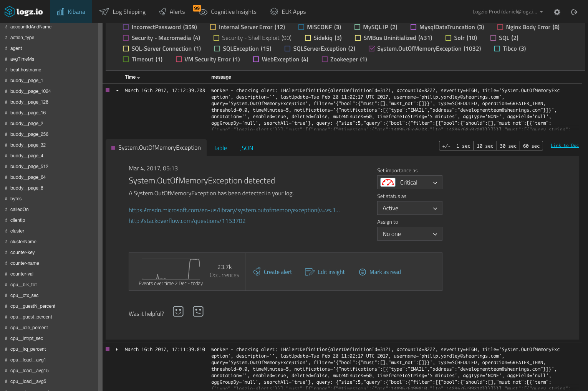588x391 pixels.
Task: Open the Alerts section
Action: (x=172, y=12)
